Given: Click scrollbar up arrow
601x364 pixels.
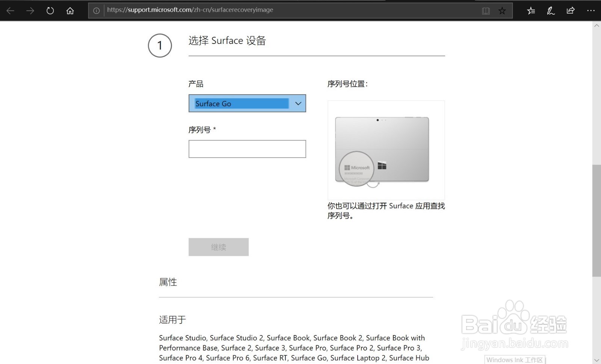Looking at the screenshot, I should tap(596, 26).
